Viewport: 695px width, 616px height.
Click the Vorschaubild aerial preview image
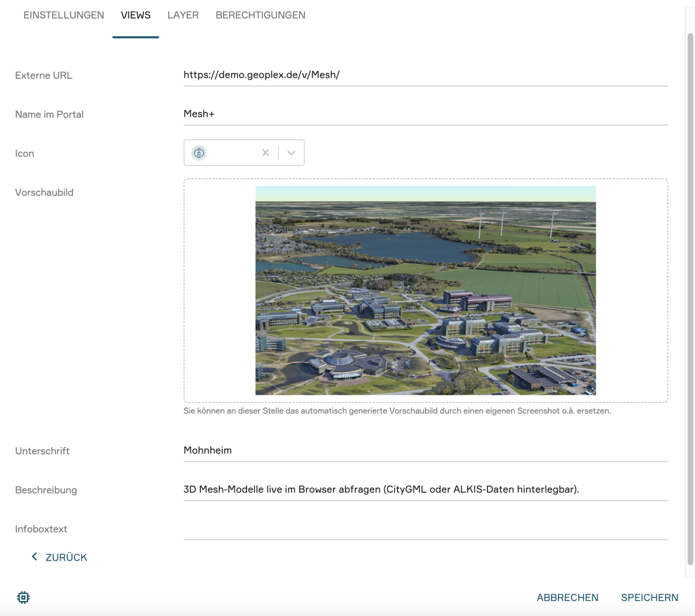click(x=425, y=290)
